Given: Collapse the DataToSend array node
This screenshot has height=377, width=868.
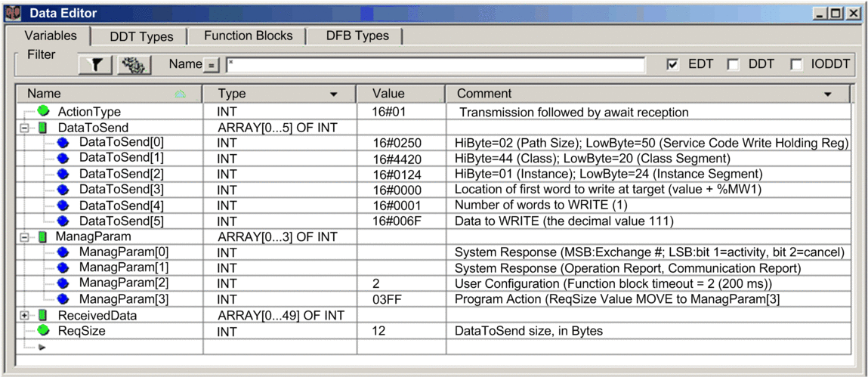Looking at the screenshot, I should 24,128.
